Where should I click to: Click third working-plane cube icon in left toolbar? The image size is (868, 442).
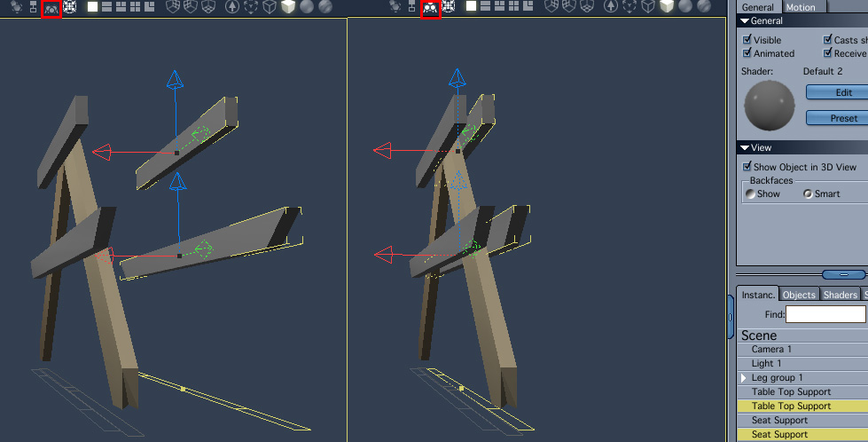point(208,6)
